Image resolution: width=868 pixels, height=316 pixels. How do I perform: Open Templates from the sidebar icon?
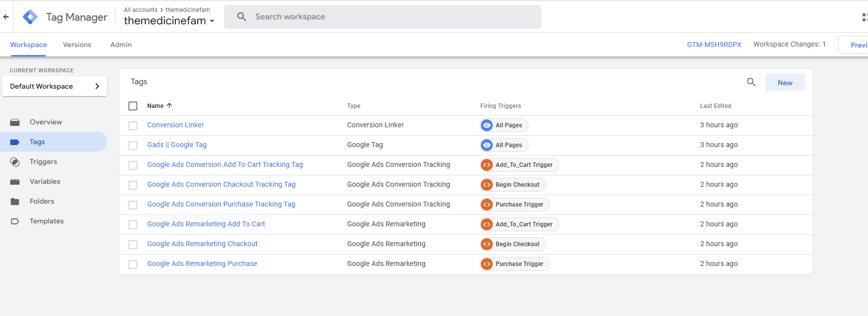click(15, 221)
